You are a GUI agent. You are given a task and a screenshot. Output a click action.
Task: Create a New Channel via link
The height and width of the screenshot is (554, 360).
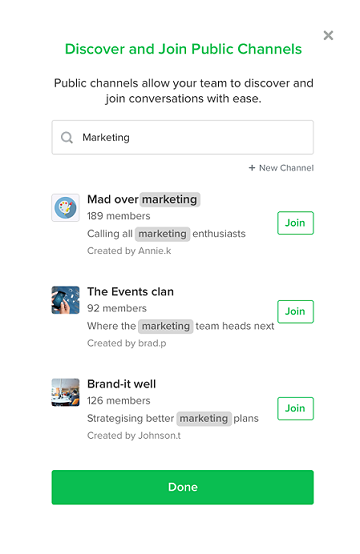281,168
